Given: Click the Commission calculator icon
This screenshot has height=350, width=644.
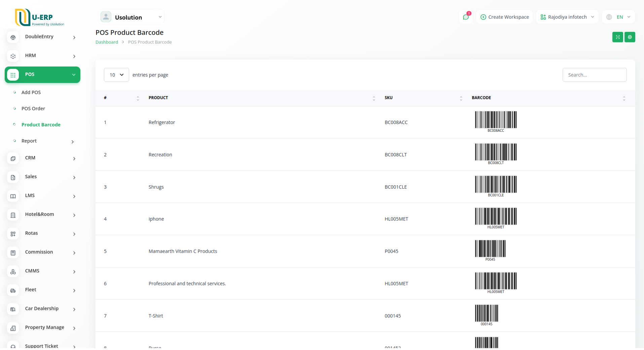Looking at the screenshot, I should tap(13, 252).
